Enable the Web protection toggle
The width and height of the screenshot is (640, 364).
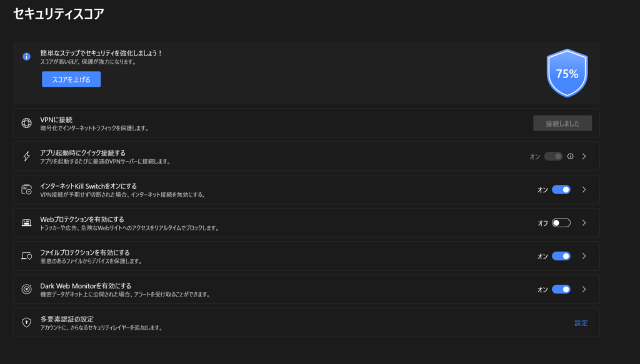561,223
